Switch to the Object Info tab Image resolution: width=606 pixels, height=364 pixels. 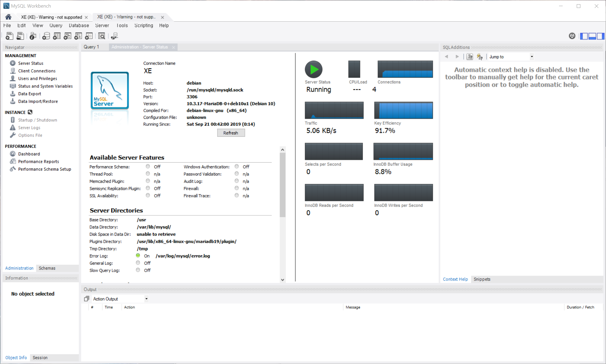point(16,358)
